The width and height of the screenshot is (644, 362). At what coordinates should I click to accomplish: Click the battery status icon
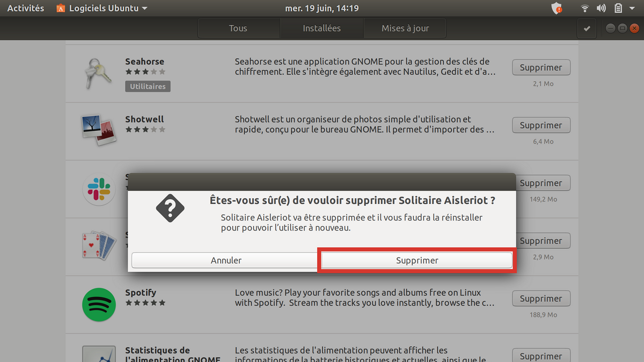click(618, 9)
